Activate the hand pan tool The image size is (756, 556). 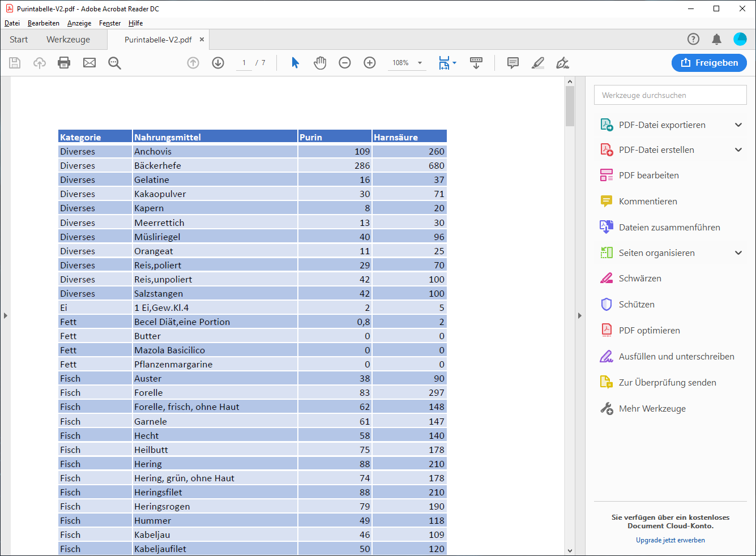click(320, 63)
